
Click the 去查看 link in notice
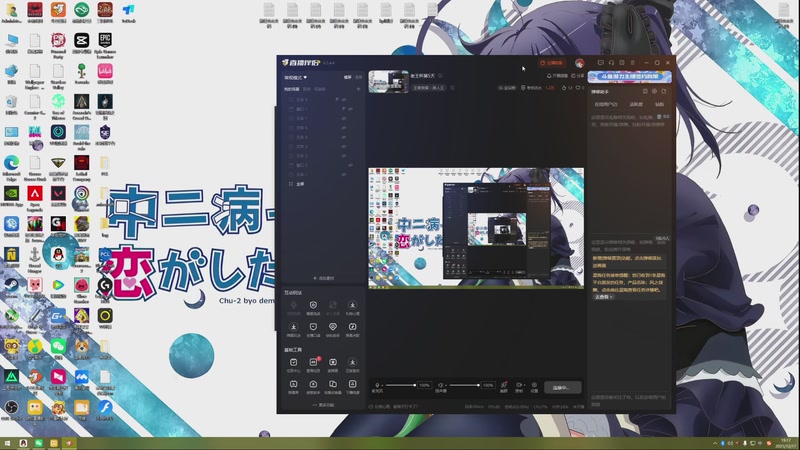click(x=603, y=296)
